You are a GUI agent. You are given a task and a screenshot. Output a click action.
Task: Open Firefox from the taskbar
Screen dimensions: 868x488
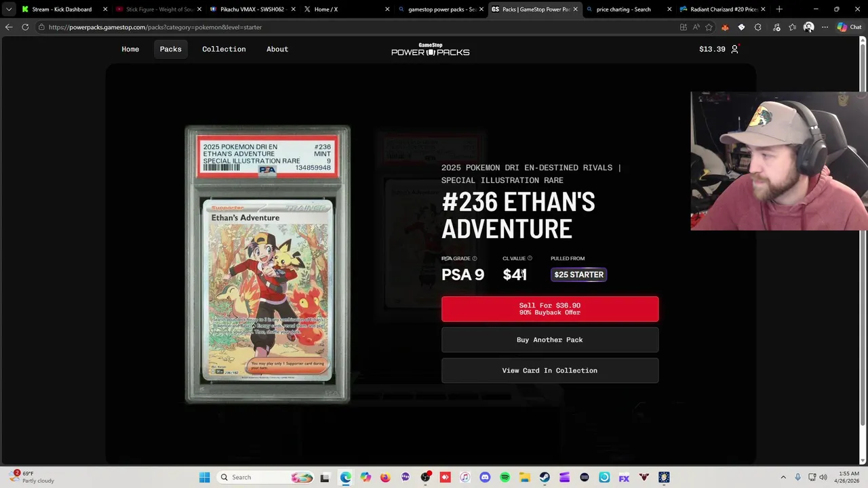pyautogui.click(x=385, y=477)
